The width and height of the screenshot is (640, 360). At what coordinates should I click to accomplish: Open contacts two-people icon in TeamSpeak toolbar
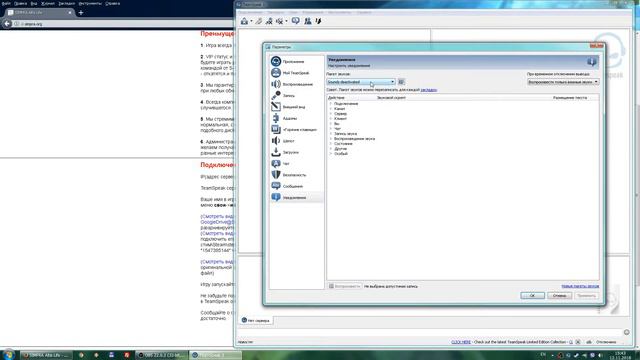click(308, 21)
